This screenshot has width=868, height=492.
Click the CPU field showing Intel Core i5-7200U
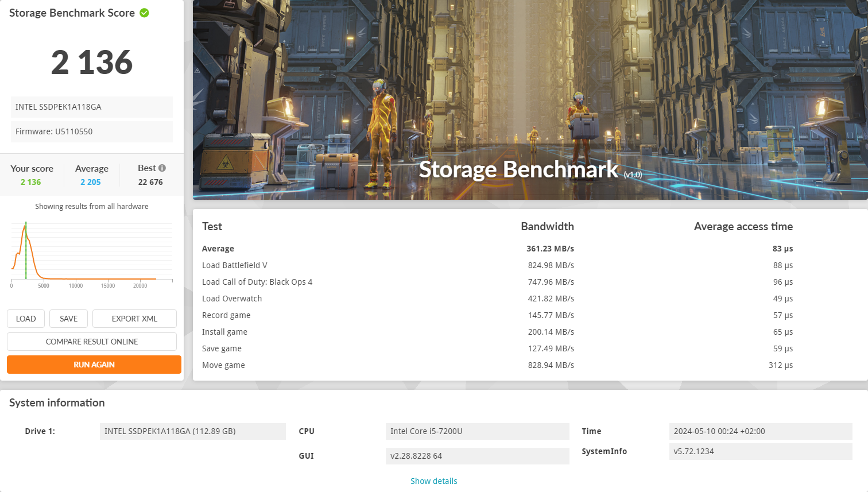(x=477, y=431)
